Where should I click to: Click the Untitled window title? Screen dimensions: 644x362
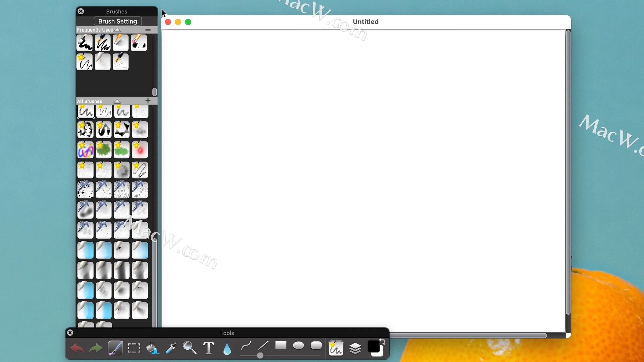click(366, 22)
